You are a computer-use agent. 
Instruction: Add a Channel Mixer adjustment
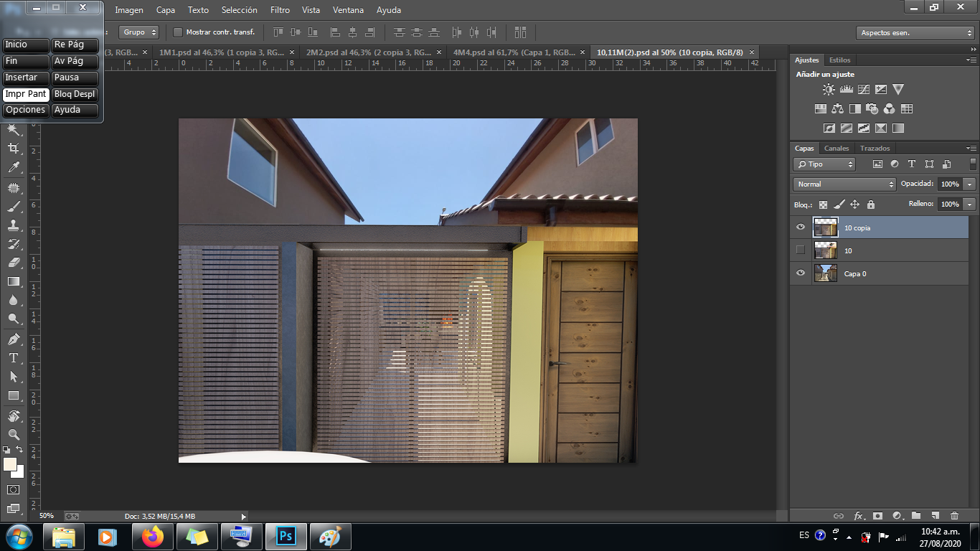point(890,109)
